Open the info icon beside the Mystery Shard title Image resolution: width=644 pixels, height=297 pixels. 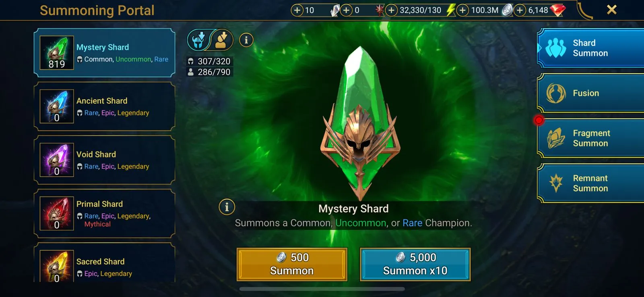pyautogui.click(x=227, y=207)
